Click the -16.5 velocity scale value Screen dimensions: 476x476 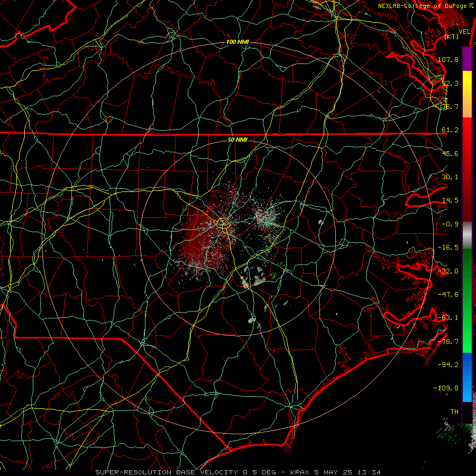click(448, 248)
